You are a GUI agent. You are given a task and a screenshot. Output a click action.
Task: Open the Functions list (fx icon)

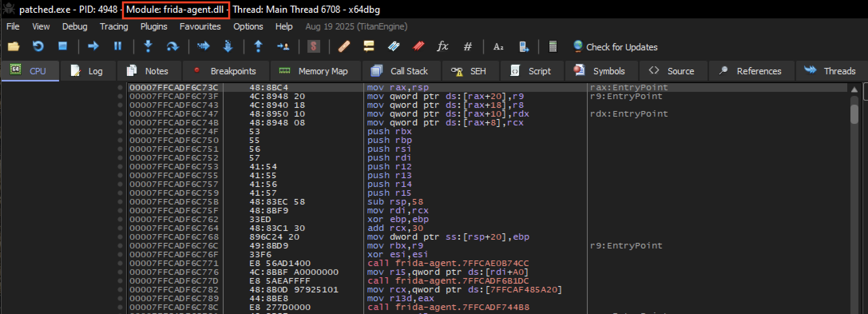point(442,47)
